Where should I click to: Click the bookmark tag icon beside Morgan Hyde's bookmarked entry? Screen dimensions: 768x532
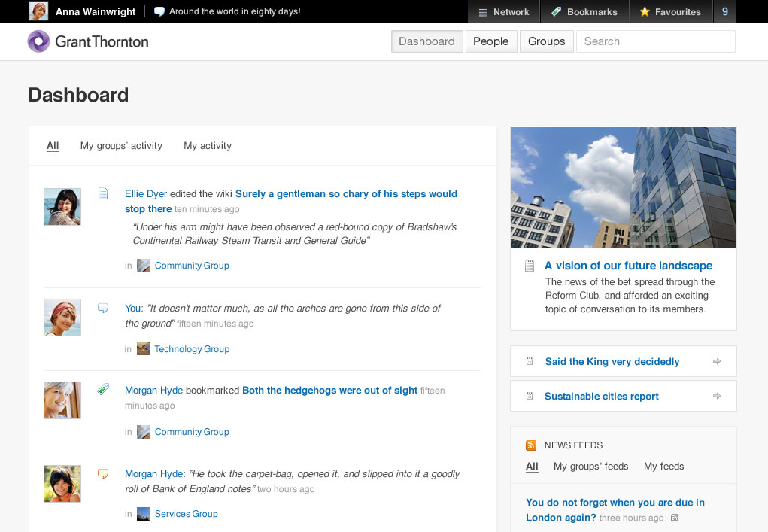[x=103, y=389]
